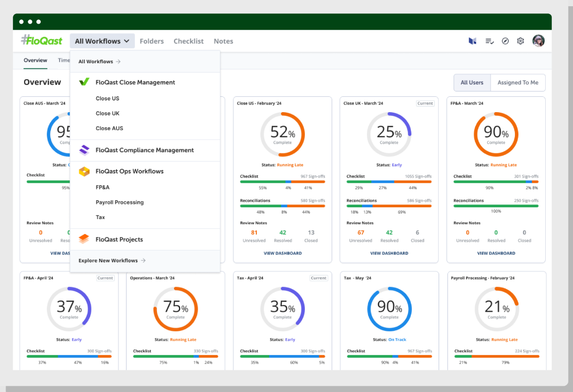The height and width of the screenshot is (392, 573).
Task: Click the 90% progress ring on FP&A March '24
Action: pyautogui.click(x=496, y=134)
